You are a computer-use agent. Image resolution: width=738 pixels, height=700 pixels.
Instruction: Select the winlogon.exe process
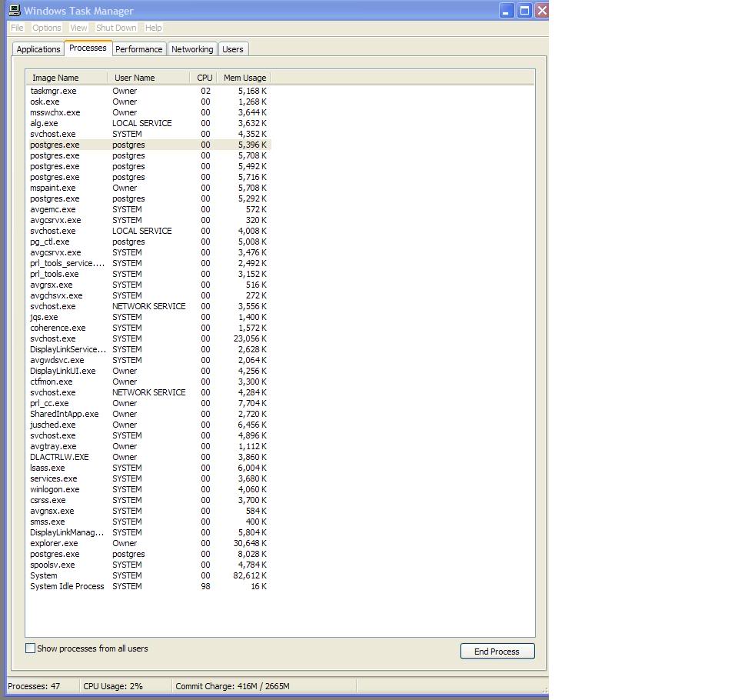(x=150, y=489)
